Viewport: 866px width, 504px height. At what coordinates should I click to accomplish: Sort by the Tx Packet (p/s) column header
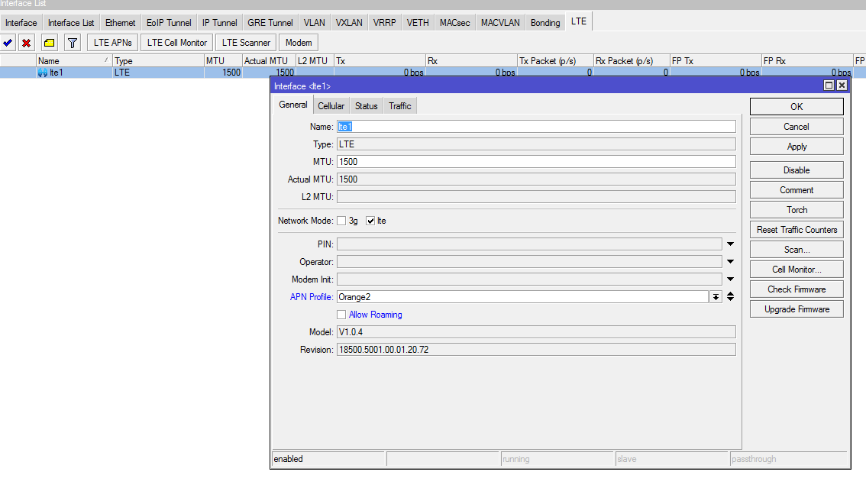pyautogui.click(x=555, y=61)
